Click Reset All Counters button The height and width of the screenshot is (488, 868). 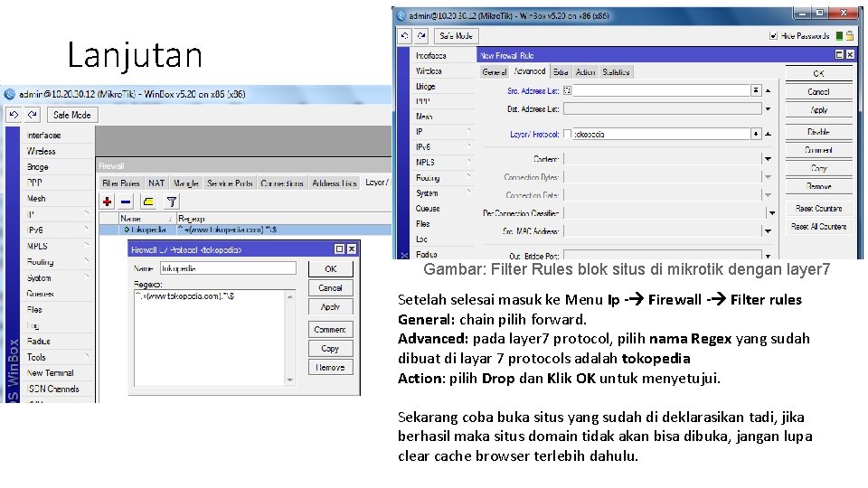(819, 226)
